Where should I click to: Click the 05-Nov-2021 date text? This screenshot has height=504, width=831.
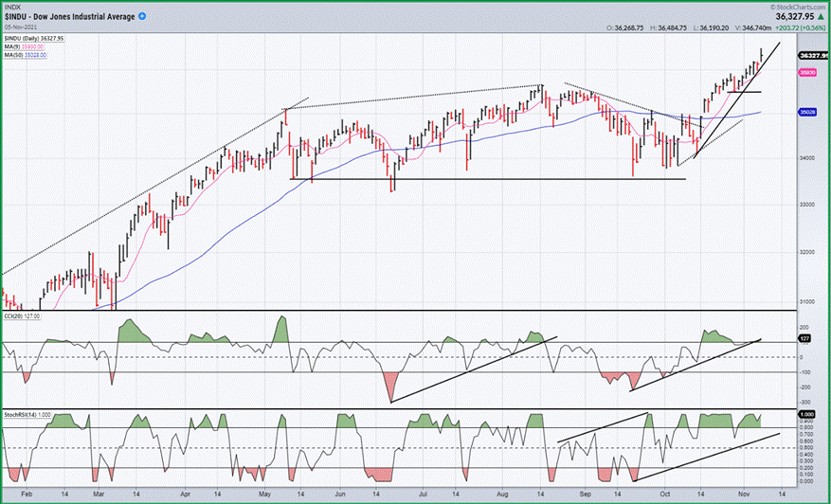click(x=20, y=27)
